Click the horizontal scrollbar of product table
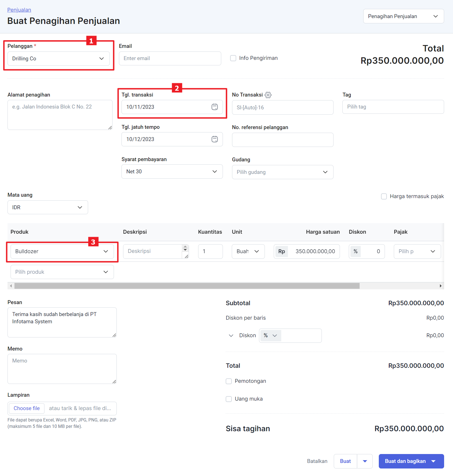Image resolution: width=453 pixels, height=476 pixels. 187,286
